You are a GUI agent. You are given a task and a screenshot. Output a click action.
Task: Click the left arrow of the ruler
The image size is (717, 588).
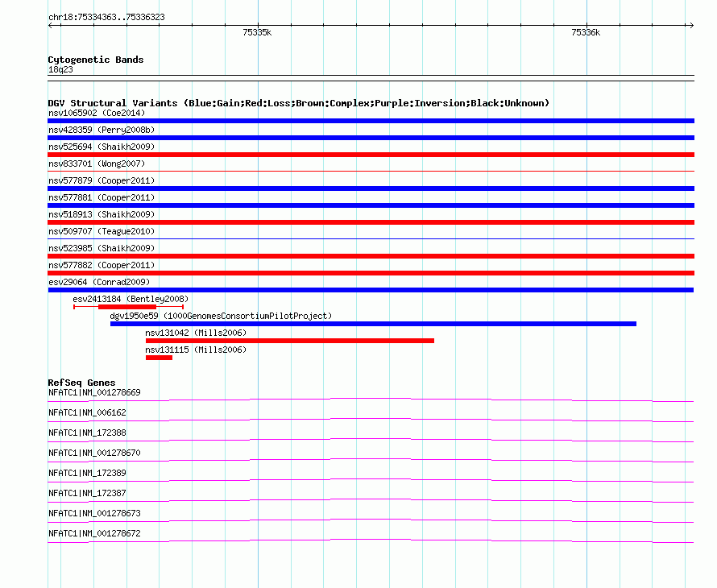[50, 26]
